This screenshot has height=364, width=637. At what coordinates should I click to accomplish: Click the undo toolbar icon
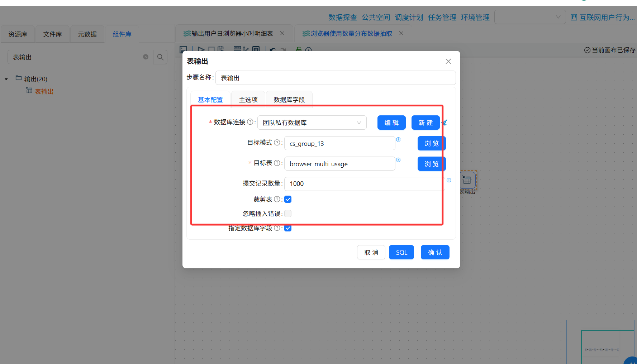tap(273, 50)
